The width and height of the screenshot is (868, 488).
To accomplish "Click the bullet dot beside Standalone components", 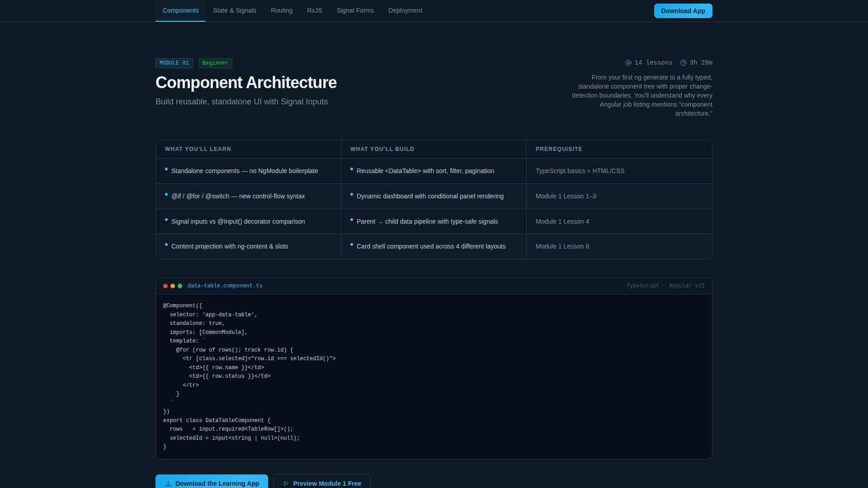I will tap(166, 169).
